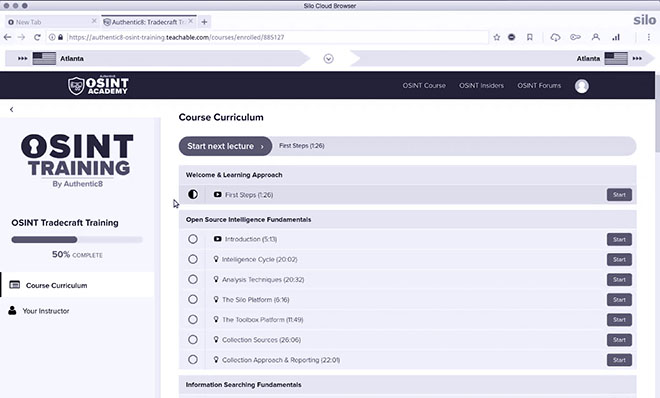
Task: Open OSINT Insiders in the site navigation
Action: pyautogui.click(x=482, y=85)
